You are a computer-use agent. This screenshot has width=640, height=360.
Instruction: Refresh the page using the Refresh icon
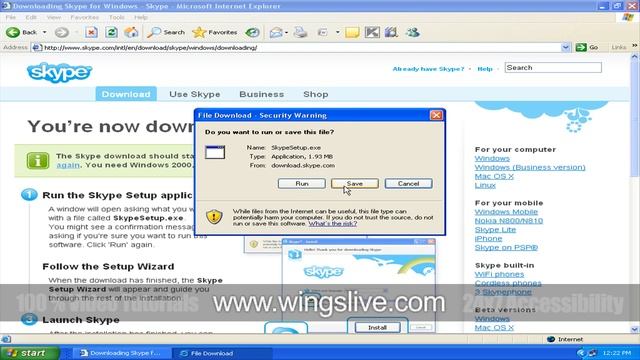111,32
